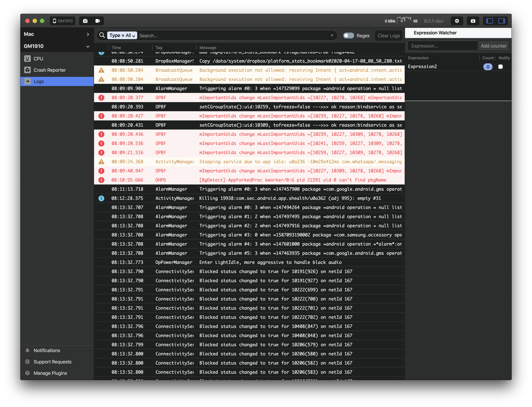Click the Add counter button
Image resolution: width=532 pixels, height=407 pixels.
pos(494,46)
